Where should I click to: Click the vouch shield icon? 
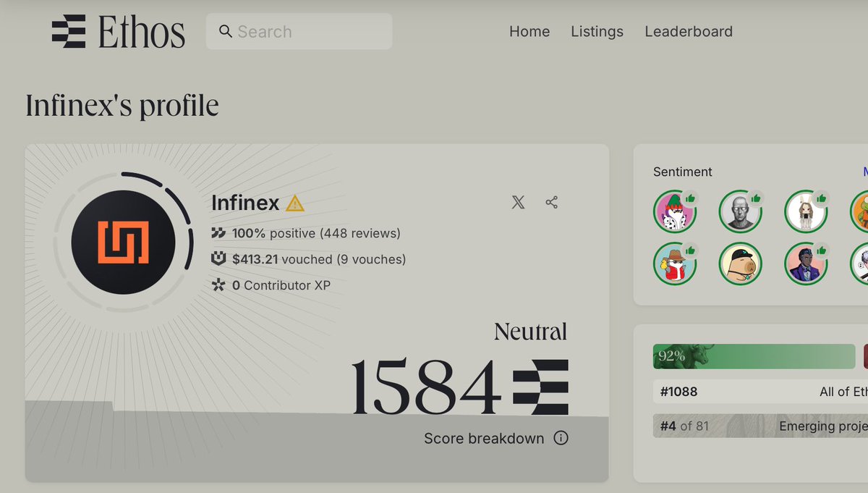coord(218,258)
